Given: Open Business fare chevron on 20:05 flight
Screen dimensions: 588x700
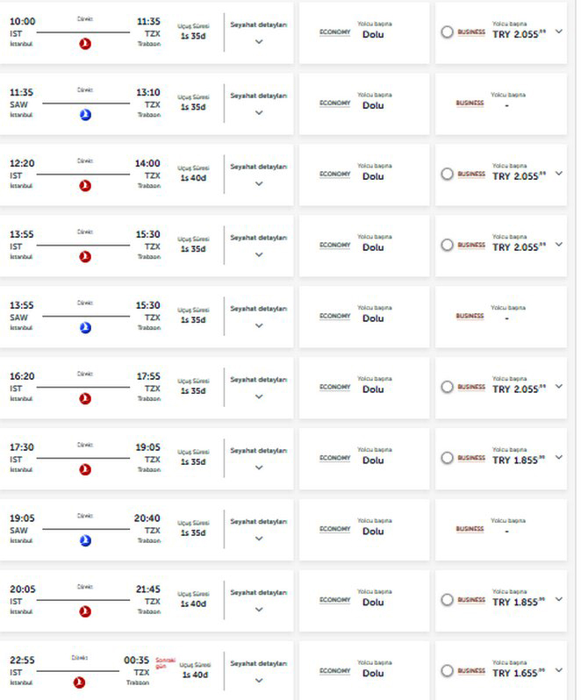Looking at the screenshot, I should pos(559,599).
